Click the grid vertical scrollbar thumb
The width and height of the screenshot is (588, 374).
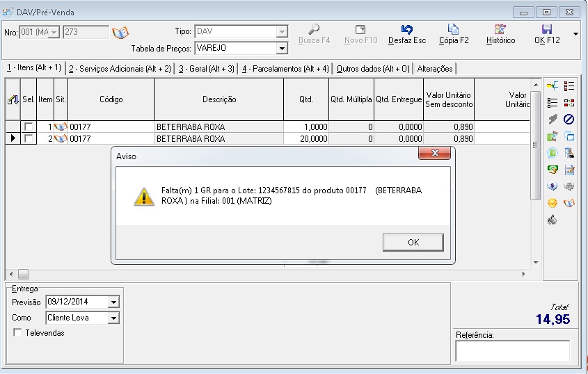pyautogui.click(x=536, y=145)
